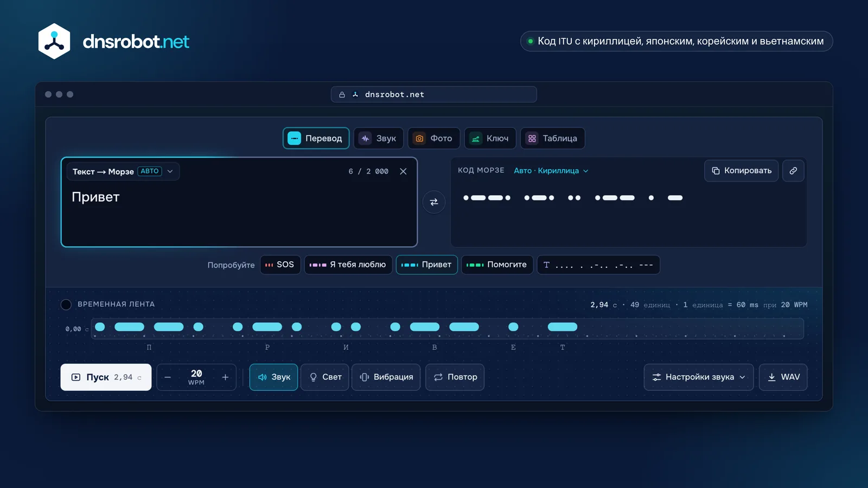868x488 pixels.
Task: Copy link using the chain icon
Action: point(793,171)
